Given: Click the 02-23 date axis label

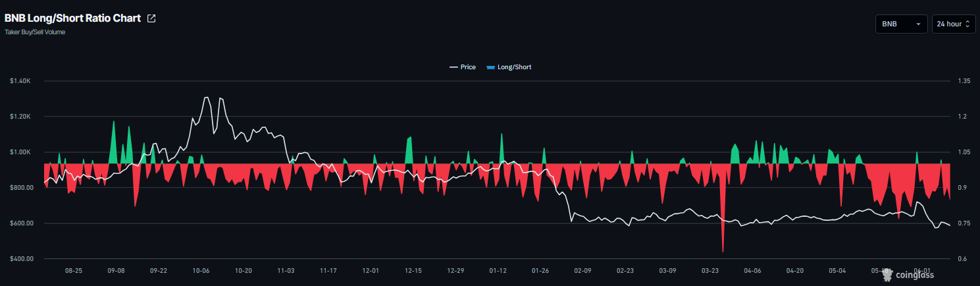Looking at the screenshot, I should [625, 271].
